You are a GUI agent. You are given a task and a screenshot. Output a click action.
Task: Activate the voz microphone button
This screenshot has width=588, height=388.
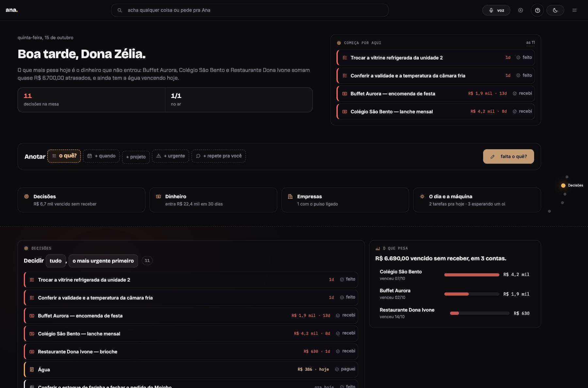tap(496, 10)
